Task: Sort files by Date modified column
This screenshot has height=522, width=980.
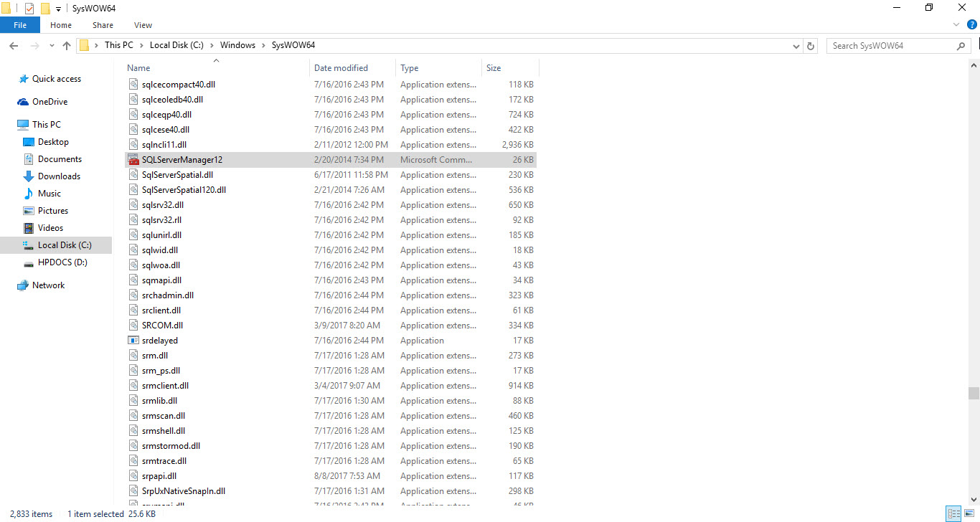Action: (341, 68)
